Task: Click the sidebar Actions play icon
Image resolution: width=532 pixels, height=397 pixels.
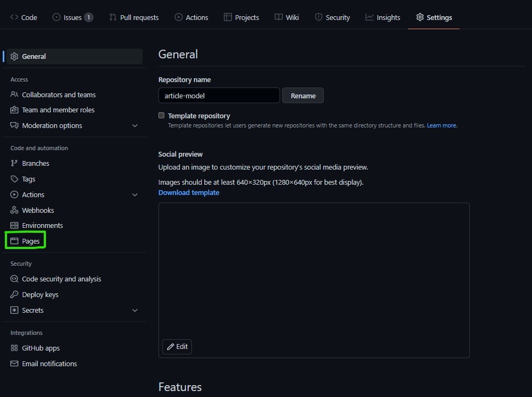Action: [x=14, y=194]
